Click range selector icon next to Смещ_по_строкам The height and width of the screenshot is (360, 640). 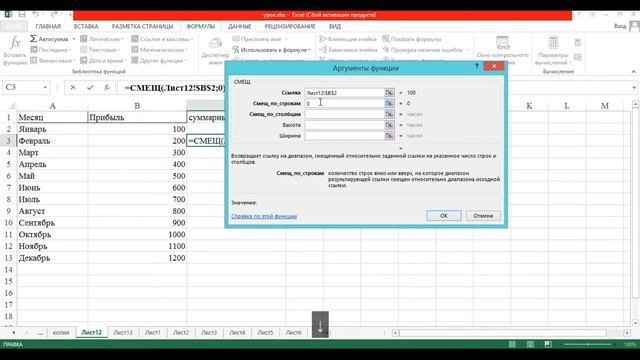pyautogui.click(x=389, y=103)
